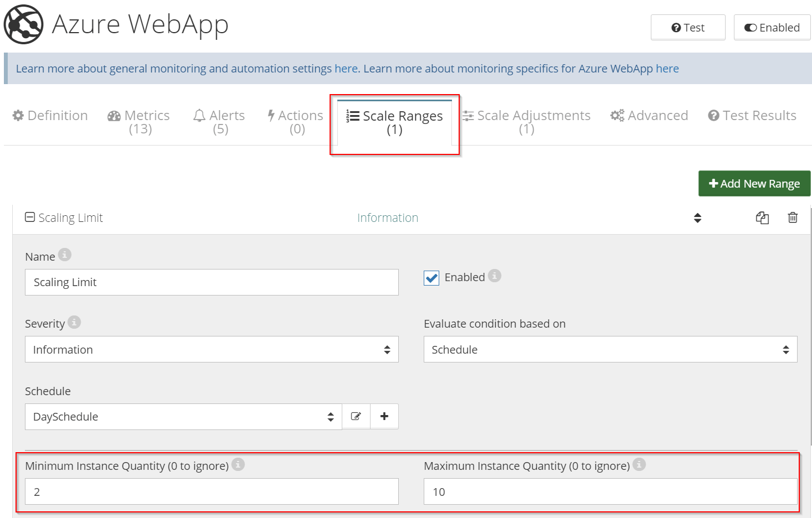Viewport: 812px width, 518px height.
Task: Open the Metrics (13) tab
Action: (139, 122)
